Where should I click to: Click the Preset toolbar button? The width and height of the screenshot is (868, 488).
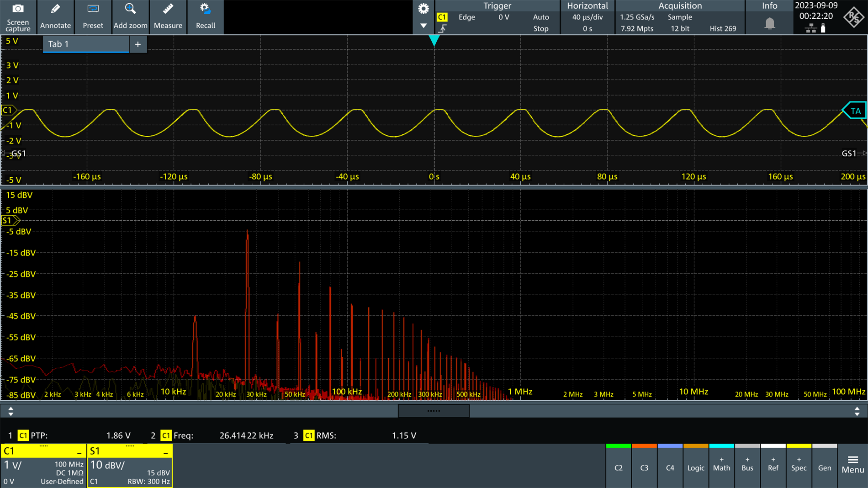pos(93,17)
